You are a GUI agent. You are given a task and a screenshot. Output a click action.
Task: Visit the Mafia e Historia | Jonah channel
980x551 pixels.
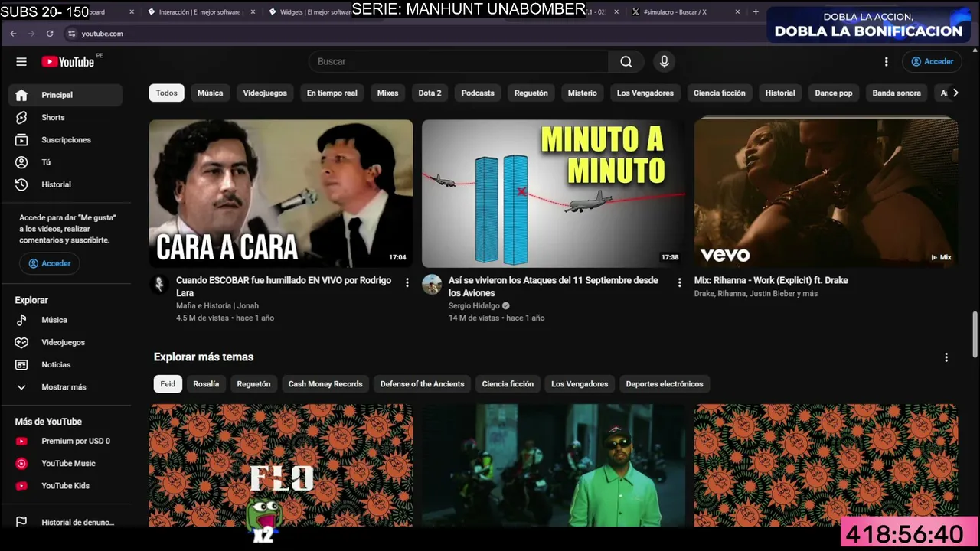[217, 306]
